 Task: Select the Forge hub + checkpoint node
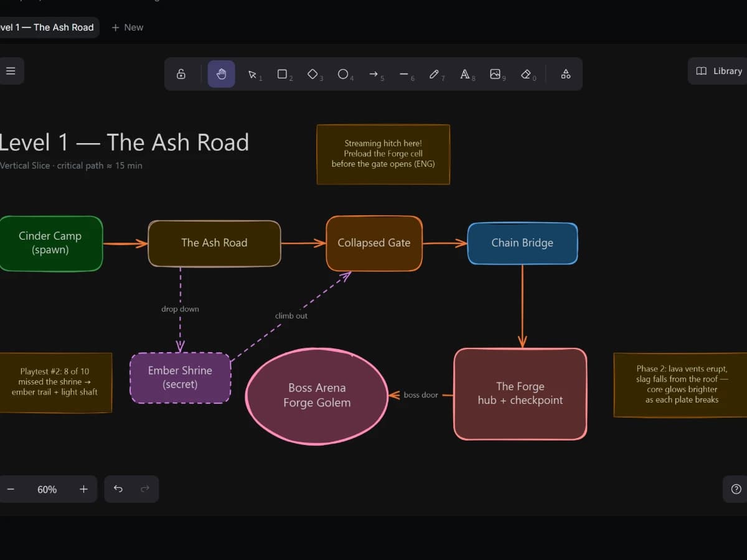coord(520,394)
